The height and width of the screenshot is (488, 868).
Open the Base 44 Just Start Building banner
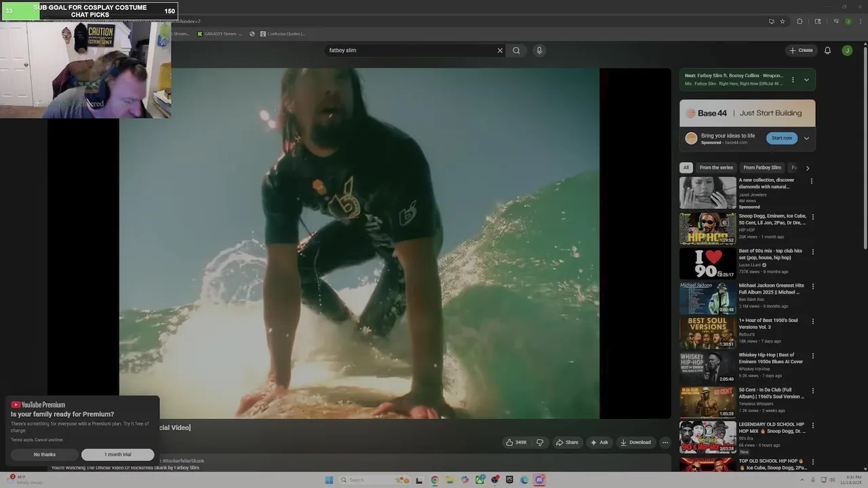tap(747, 113)
